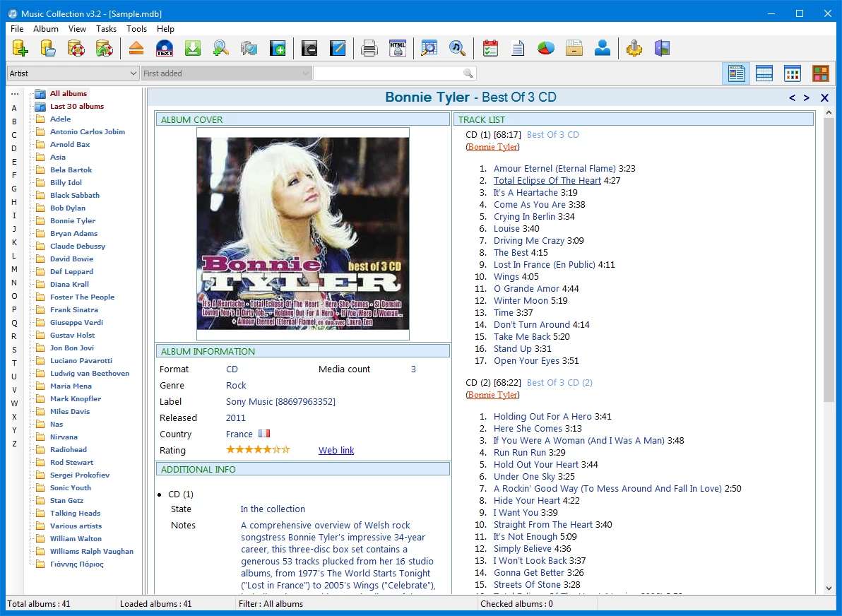The height and width of the screenshot is (616, 842).
Task: Switch to the table list view mode
Action: coord(764,73)
